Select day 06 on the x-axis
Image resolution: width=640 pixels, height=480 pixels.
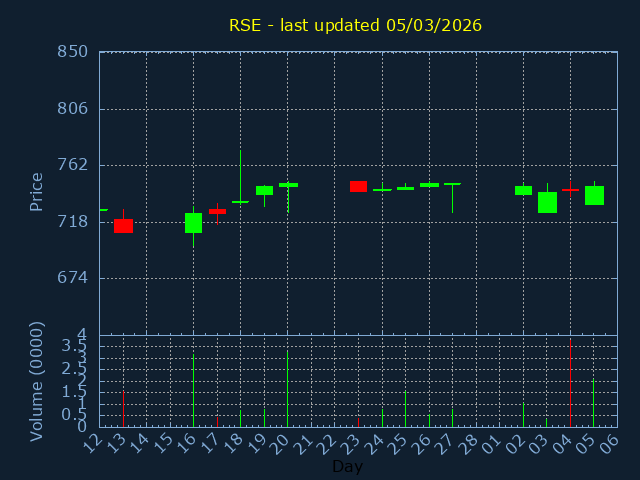[612, 441]
